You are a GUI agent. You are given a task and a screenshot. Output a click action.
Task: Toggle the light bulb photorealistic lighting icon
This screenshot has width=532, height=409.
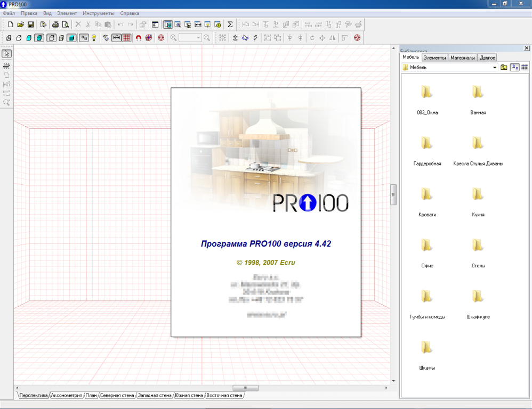click(94, 38)
